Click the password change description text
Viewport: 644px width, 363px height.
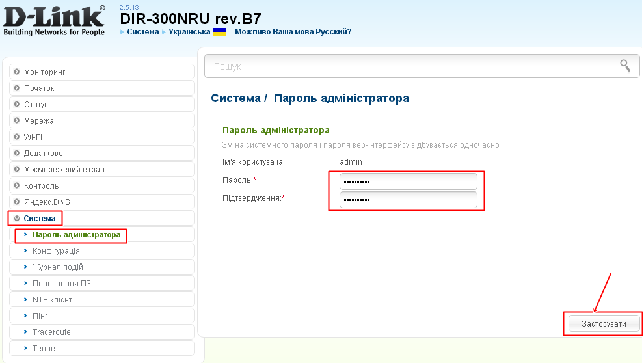[360, 145]
